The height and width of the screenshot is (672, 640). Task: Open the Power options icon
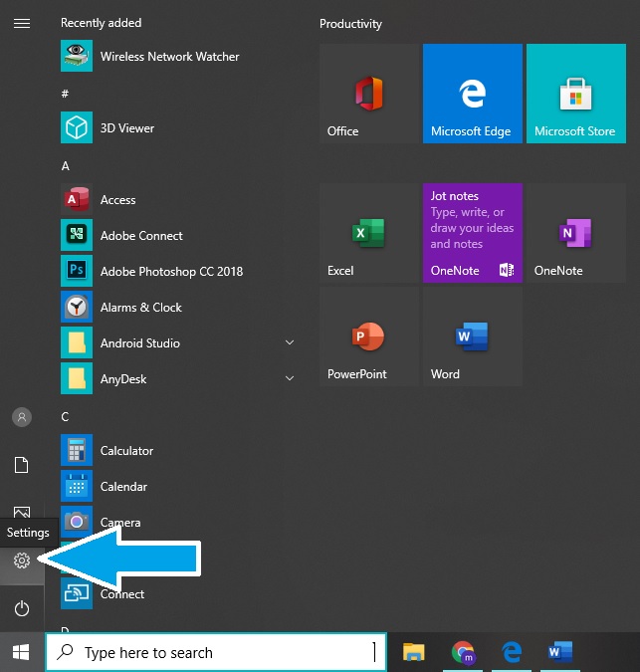click(x=21, y=608)
